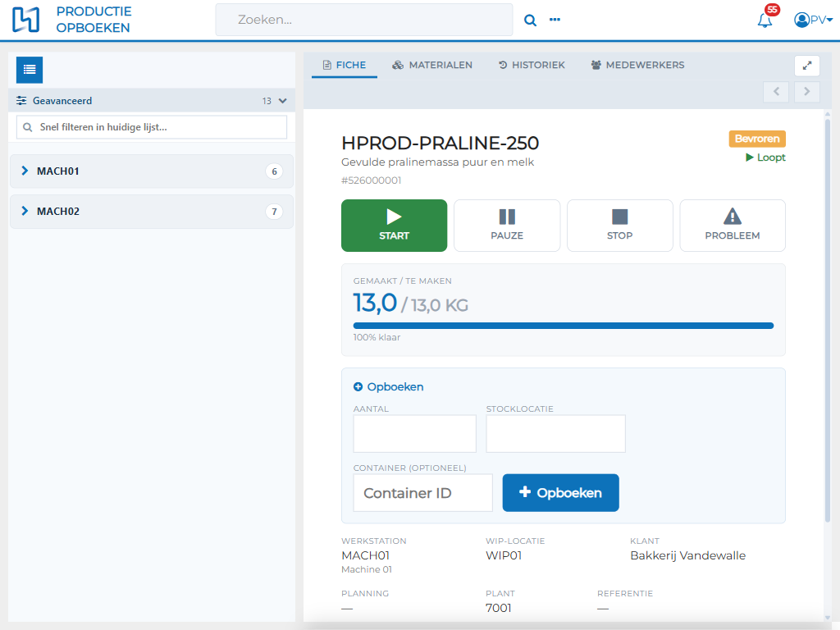Image resolution: width=840 pixels, height=630 pixels.
Task: Report an issue via Probleem button
Action: click(x=733, y=226)
